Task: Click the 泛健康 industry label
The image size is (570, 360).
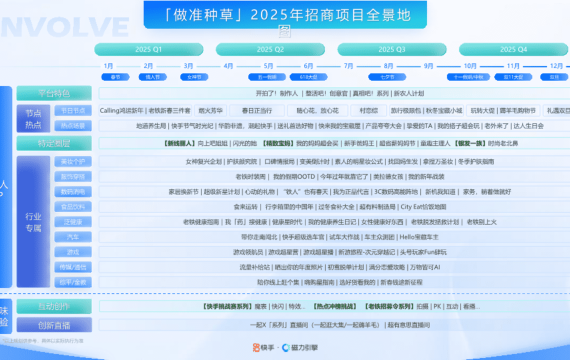Action: 73,222
